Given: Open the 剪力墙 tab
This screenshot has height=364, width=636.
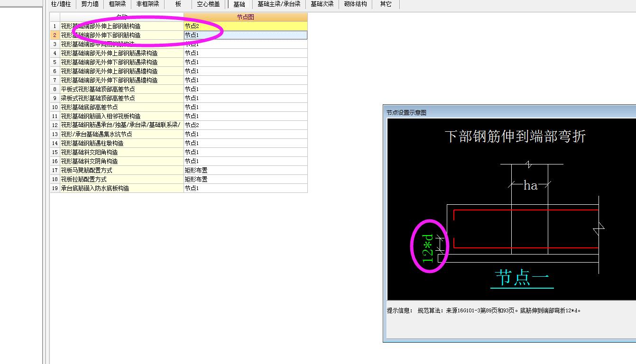Looking at the screenshot, I should point(90,4).
